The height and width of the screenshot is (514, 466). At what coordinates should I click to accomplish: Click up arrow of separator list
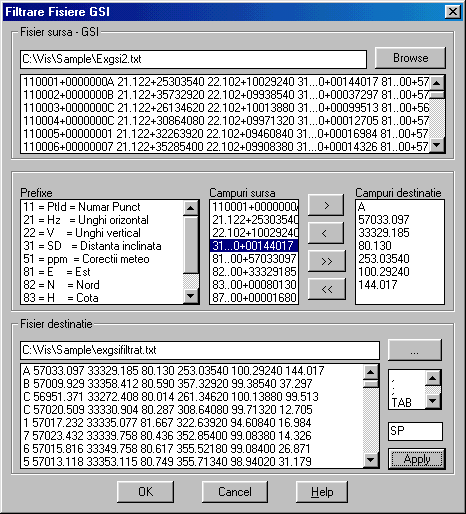click(x=433, y=378)
